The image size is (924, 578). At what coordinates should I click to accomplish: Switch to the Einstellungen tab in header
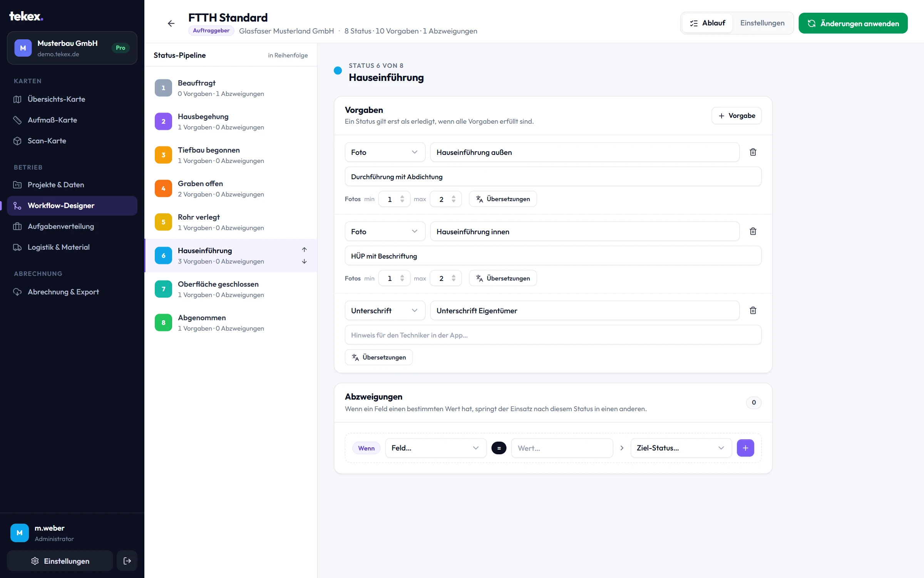(762, 23)
